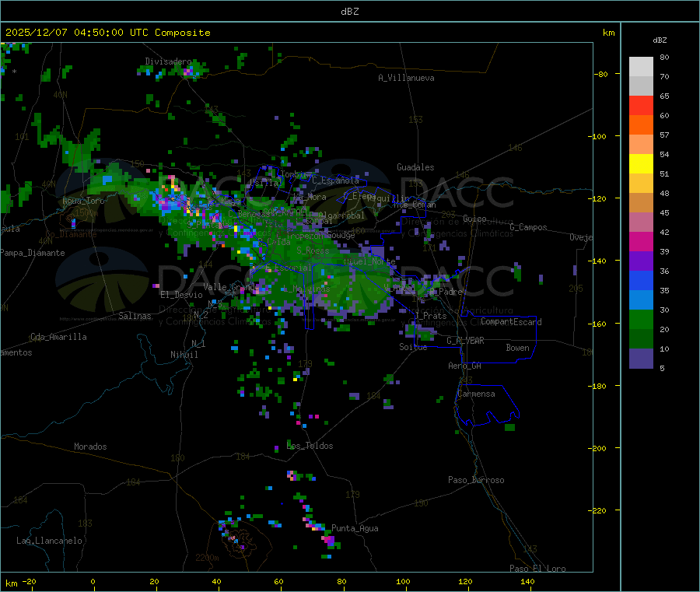The image size is (700, 592).
Task: Select the Agua_Toro location label
Action: pyautogui.click(x=83, y=201)
